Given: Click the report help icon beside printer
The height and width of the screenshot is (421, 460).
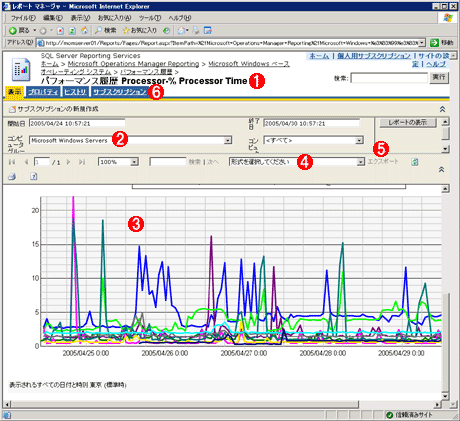Looking at the screenshot, I should click(x=34, y=176).
